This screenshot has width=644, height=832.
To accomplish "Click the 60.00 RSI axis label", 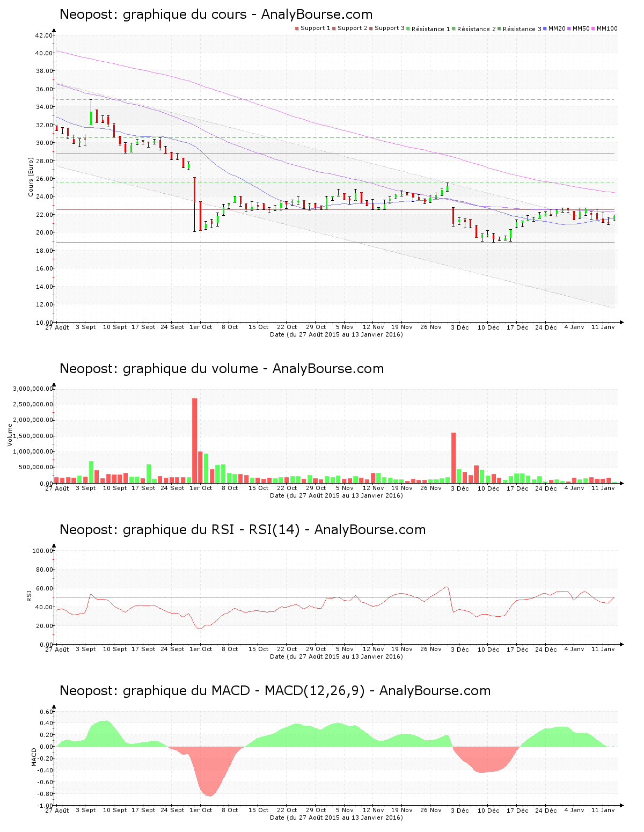I will [44, 588].
